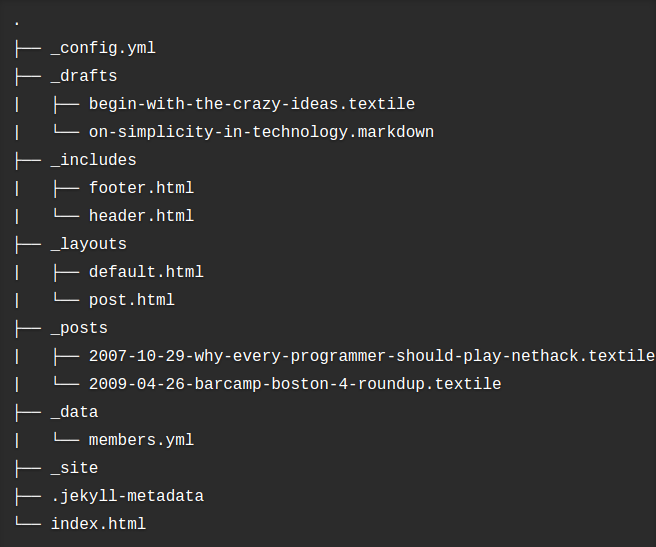Click the _config.yml file entry

click(103, 49)
